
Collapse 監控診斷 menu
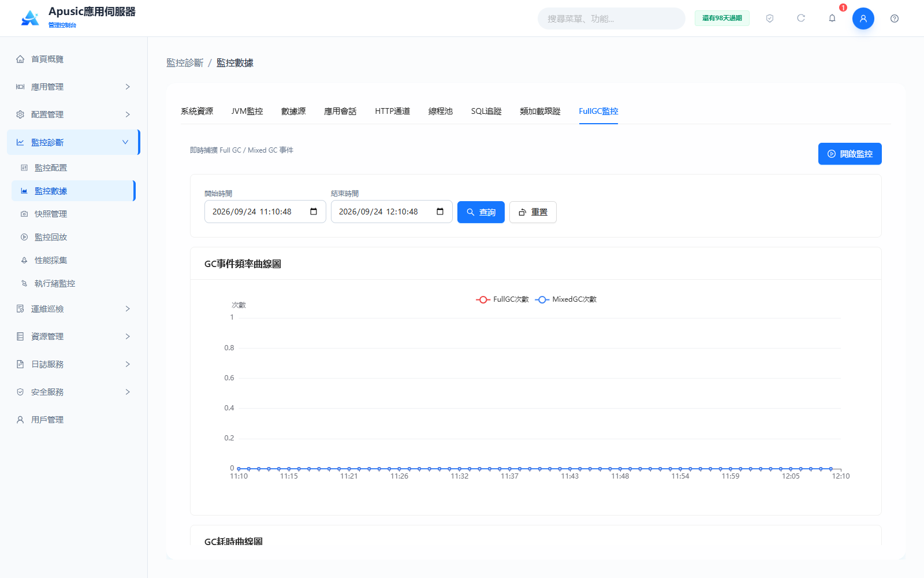tap(74, 142)
